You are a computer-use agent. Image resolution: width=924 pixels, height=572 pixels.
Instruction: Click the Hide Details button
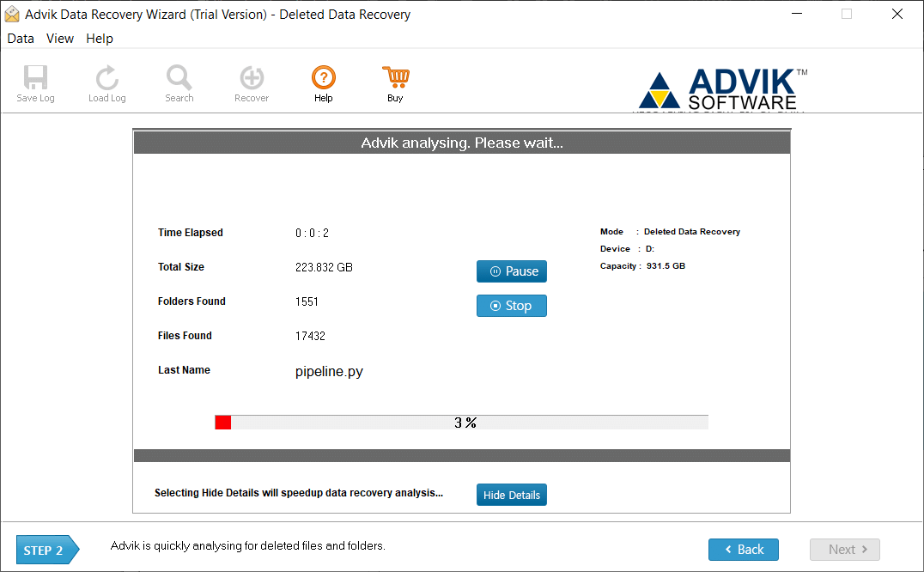512,495
